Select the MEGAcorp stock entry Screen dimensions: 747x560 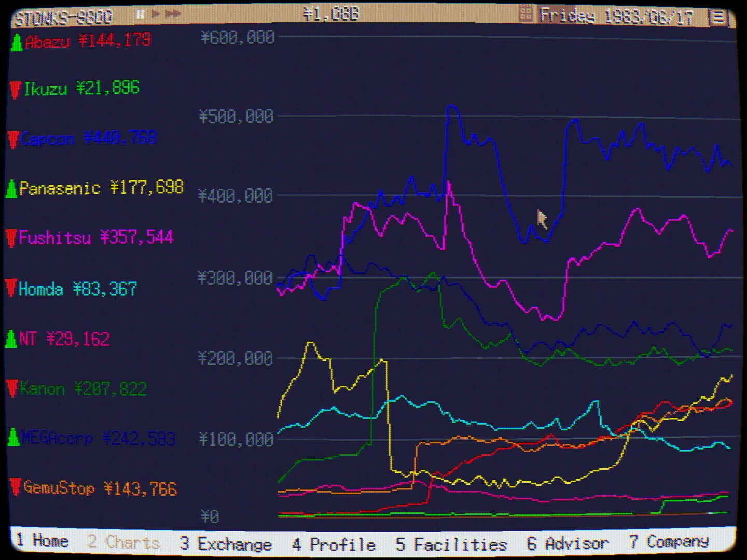click(x=92, y=438)
